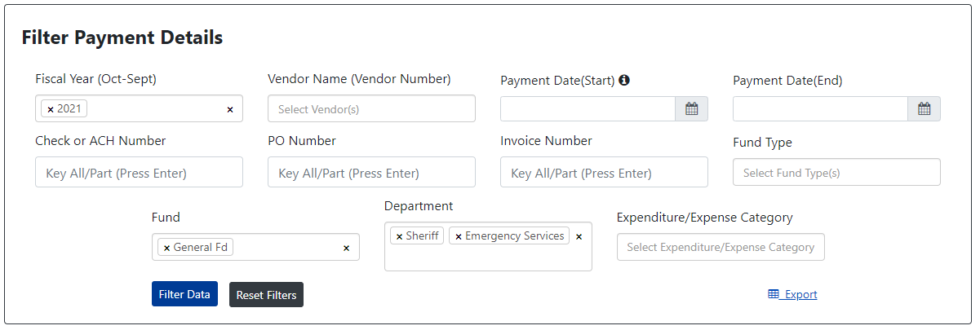
Task: Click the Filter Data button
Action: (x=184, y=294)
